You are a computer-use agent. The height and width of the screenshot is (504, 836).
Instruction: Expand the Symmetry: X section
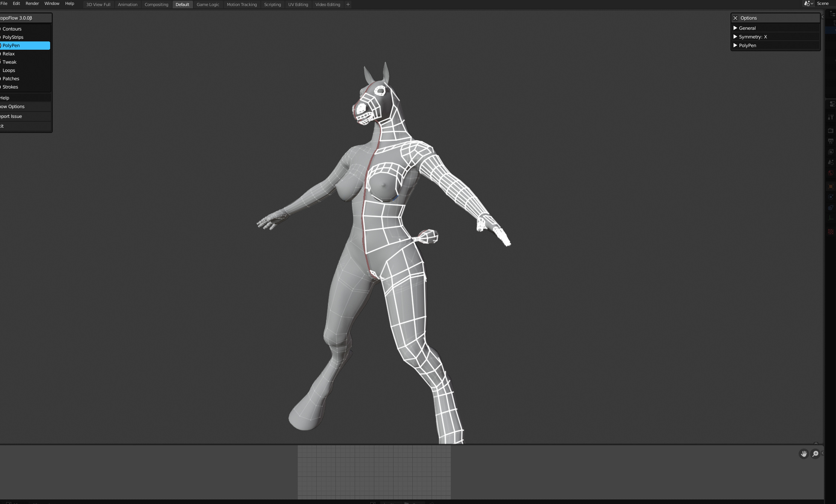[x=753, y=37]
